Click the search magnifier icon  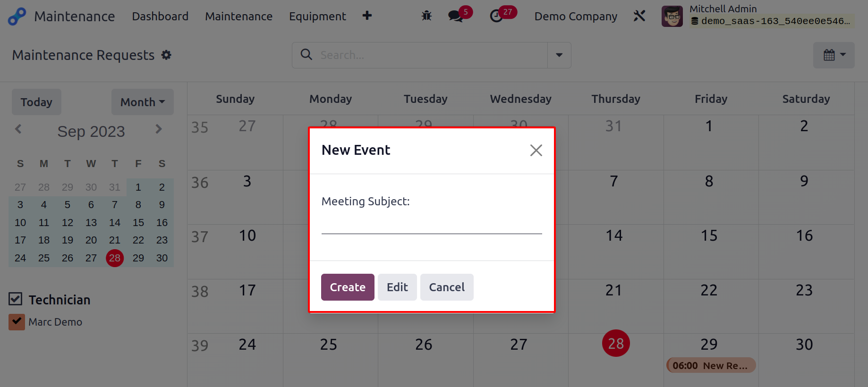coord(306,55)
